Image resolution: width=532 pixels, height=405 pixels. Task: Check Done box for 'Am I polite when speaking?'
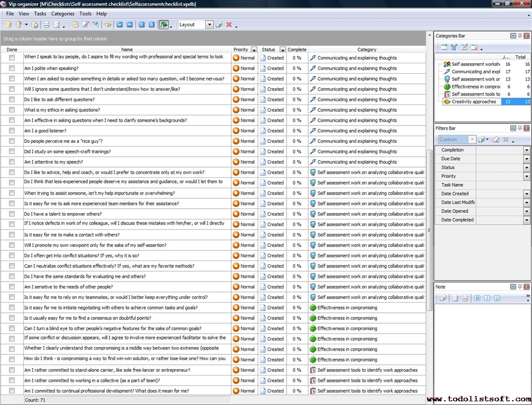coord(12,69)
